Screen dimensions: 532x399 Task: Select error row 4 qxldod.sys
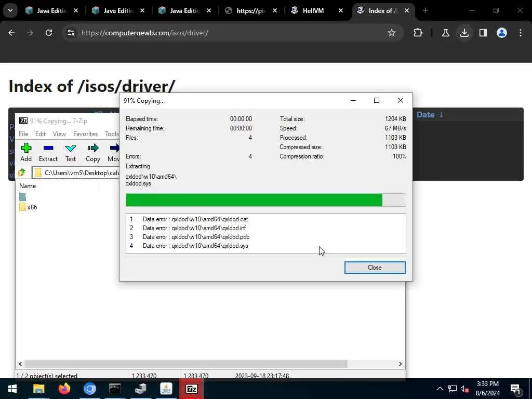coord(189,246)
